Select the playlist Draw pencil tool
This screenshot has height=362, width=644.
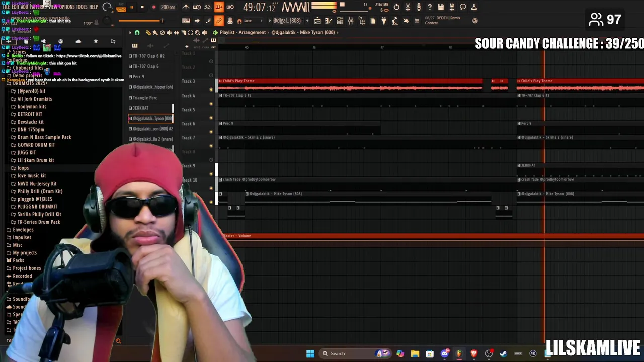148,32
